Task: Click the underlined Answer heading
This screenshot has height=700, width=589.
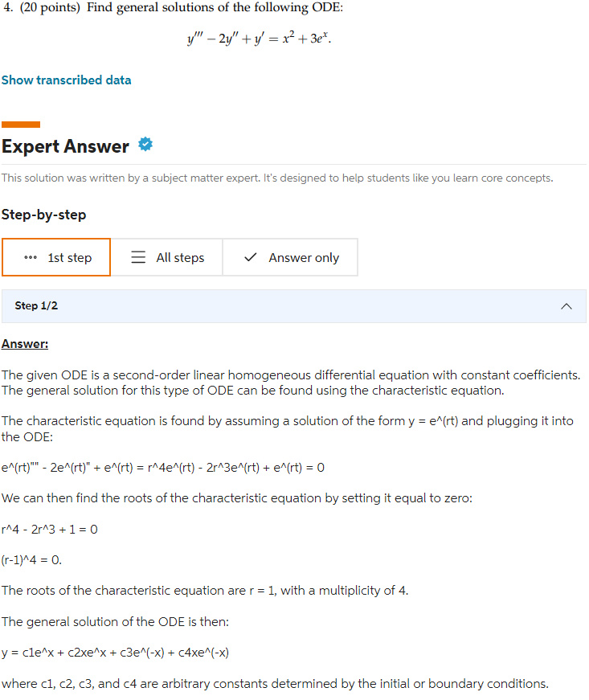Action: pos(25,343)
